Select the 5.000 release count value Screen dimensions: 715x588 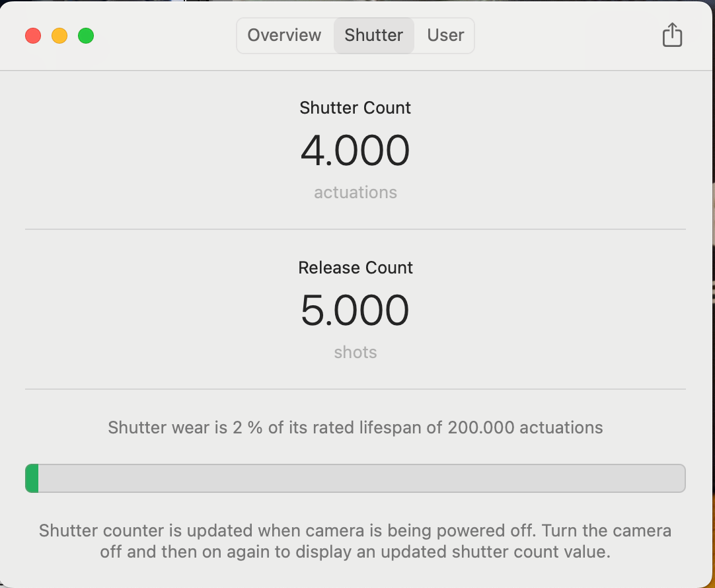(x=356, y=310)
